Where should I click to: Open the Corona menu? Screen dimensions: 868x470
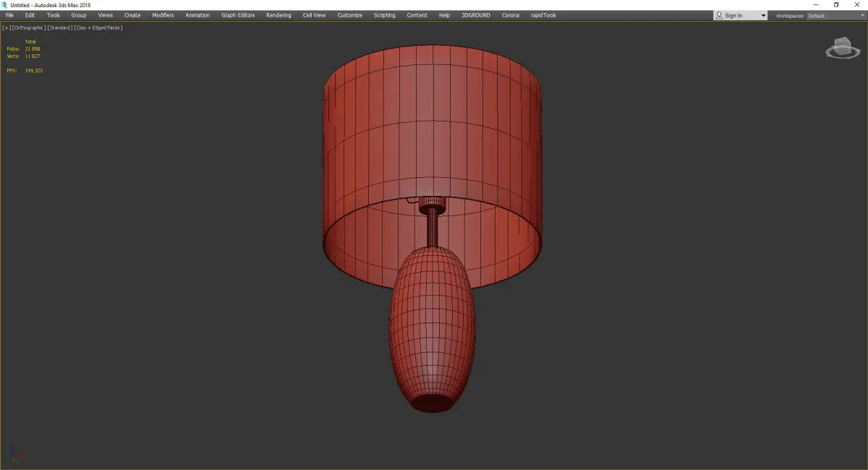pyautogui.click(x=511, y=15)
